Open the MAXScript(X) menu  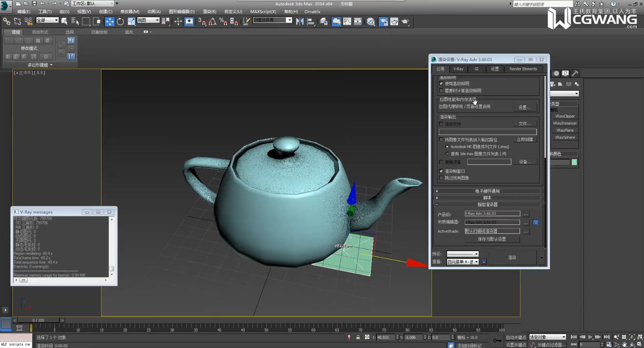[x=263, y=12]
